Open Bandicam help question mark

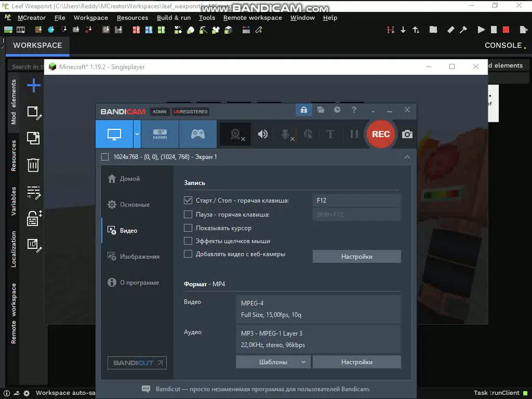[x=354, y=109]
